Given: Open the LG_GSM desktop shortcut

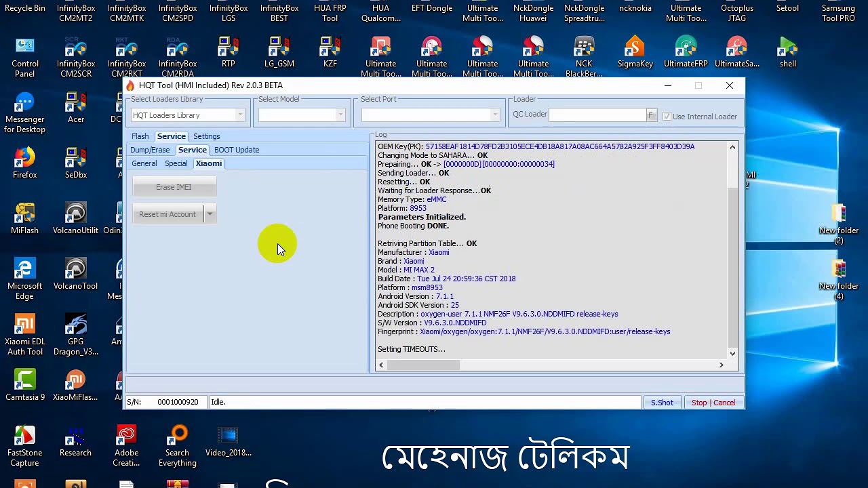Looking at the screenshot, I should [279, 52].
